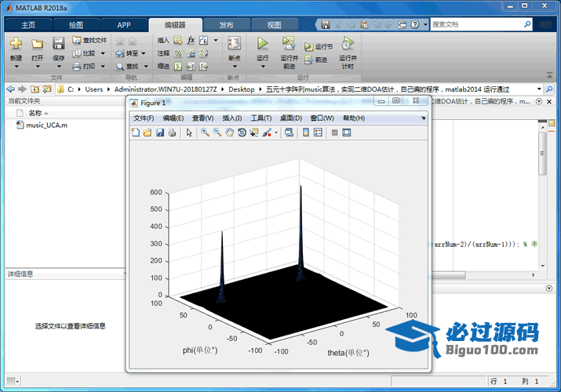Expand the Run (运行) dropdown arrow
561x392 pixels.
pos(263,67)
